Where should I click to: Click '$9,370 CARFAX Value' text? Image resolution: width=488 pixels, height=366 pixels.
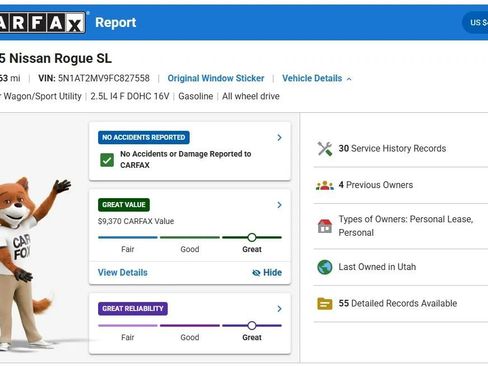pos(136,221)
